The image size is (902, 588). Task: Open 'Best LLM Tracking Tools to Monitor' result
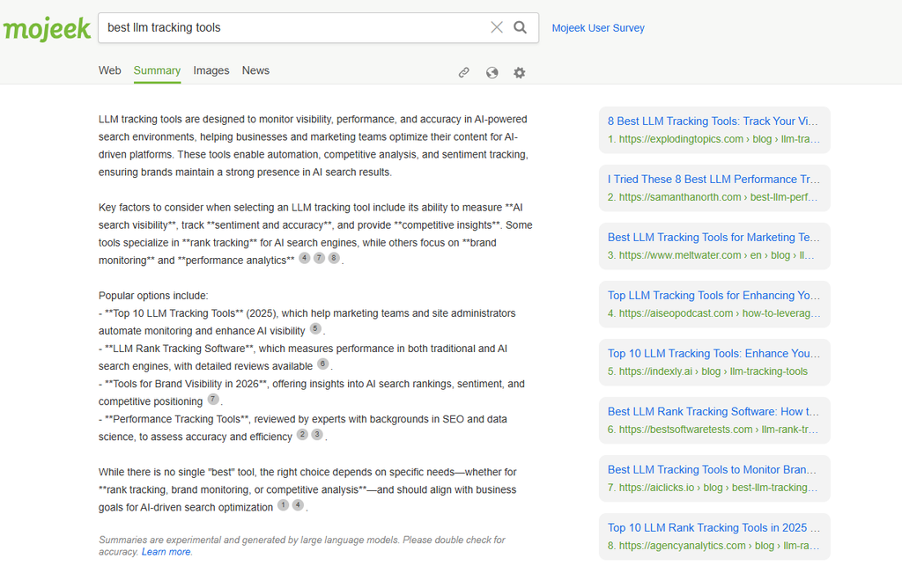coord(713,469)
